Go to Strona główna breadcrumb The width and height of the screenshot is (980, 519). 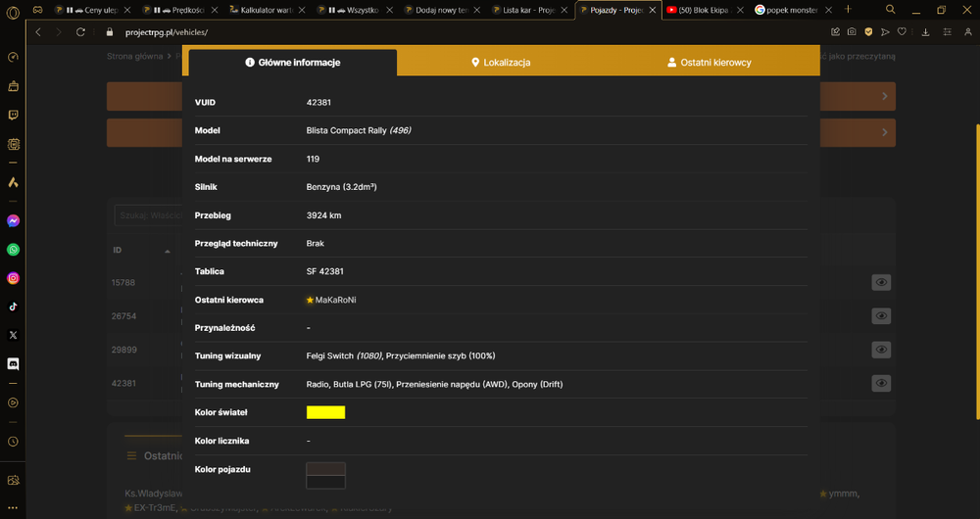coord(134,56)
